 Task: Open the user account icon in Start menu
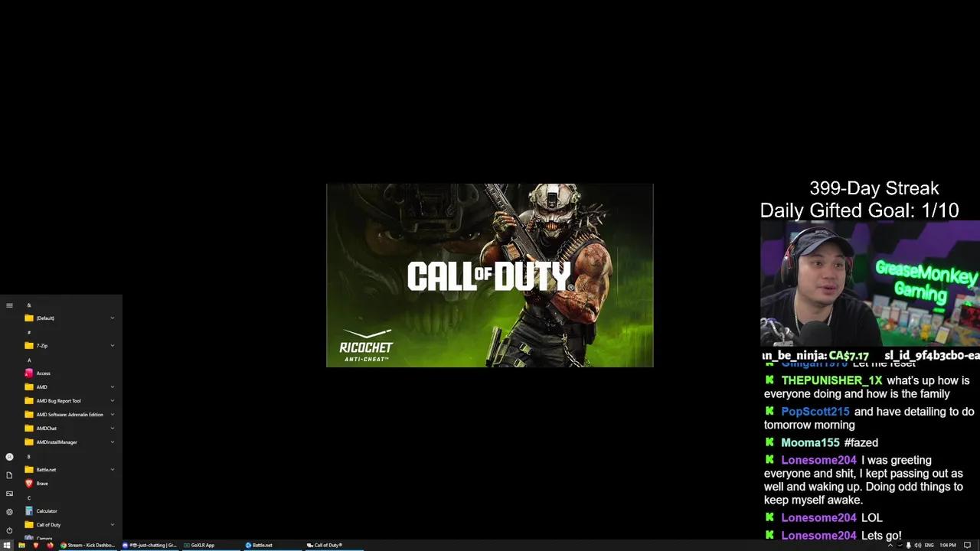coord(9,457)
